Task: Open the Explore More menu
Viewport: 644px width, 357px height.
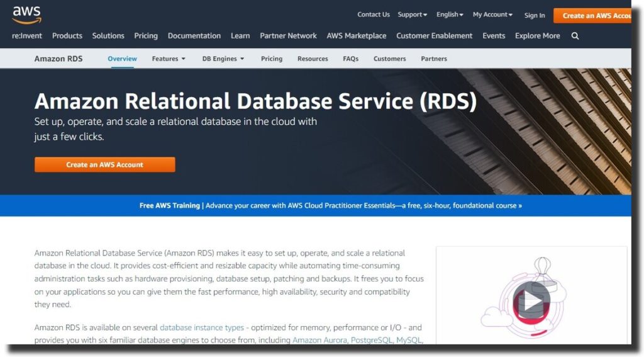Action: tap(537, 36)
